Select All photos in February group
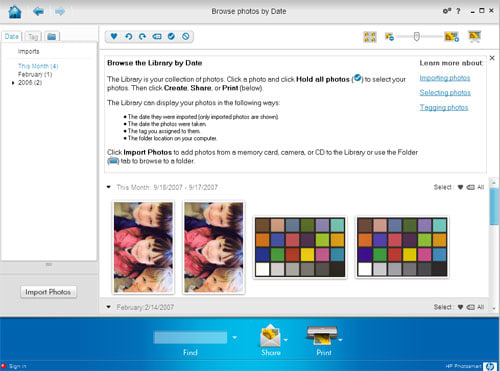The image size is (500, 371). pyautogui.click(x=480, y=307)
